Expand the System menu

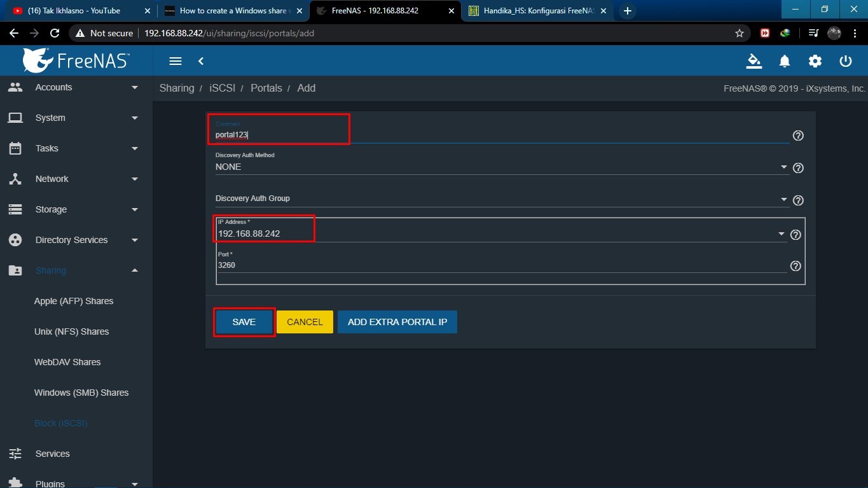(x=135, y=118)
